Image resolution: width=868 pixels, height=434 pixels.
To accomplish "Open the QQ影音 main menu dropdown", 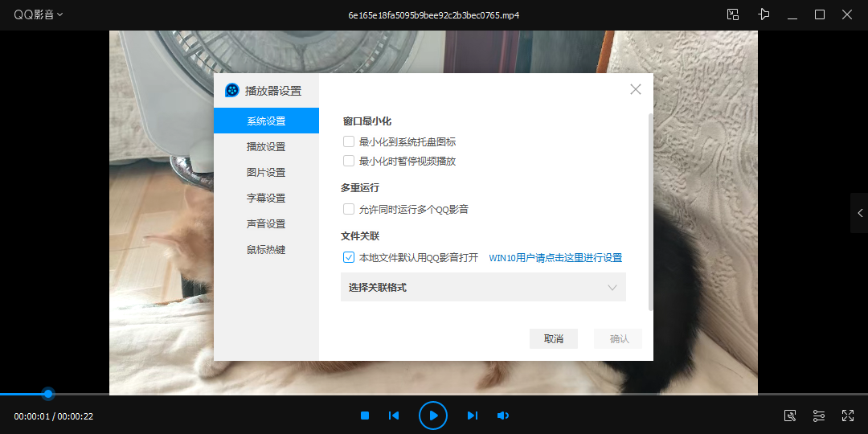I will click(39, 15).
